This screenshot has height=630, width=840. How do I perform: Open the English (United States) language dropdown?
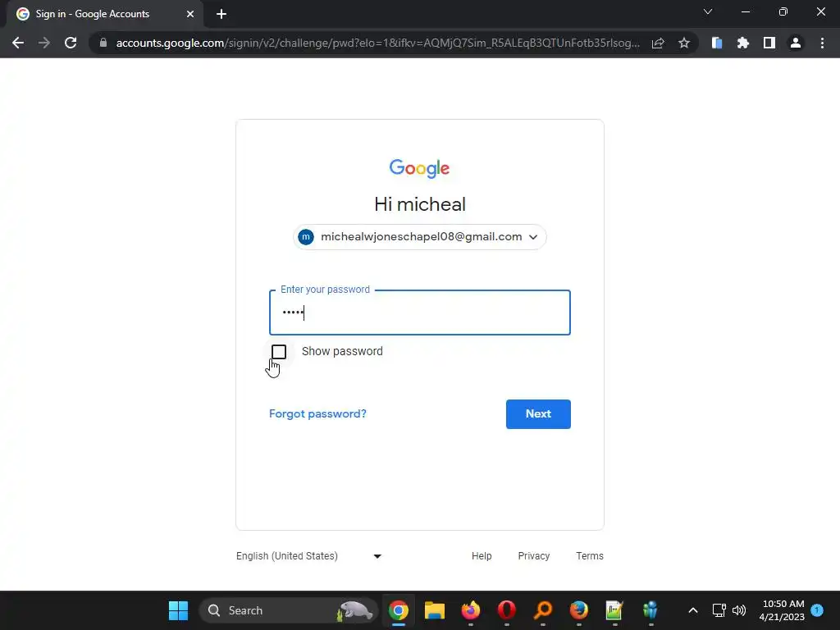tap(309, 556)
